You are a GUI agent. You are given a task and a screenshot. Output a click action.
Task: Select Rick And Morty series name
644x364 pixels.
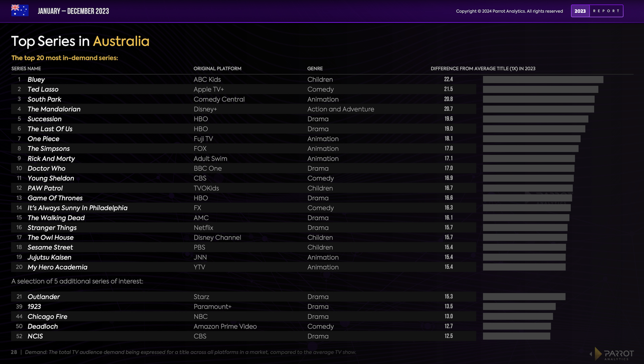[x=51, y=159]
